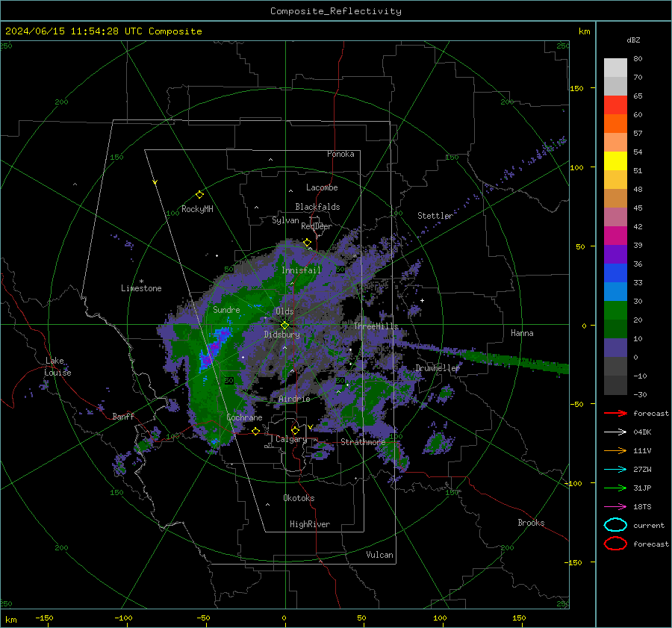Click the Limestone label
Screen dimensions: 672x628
pos(141,288)
